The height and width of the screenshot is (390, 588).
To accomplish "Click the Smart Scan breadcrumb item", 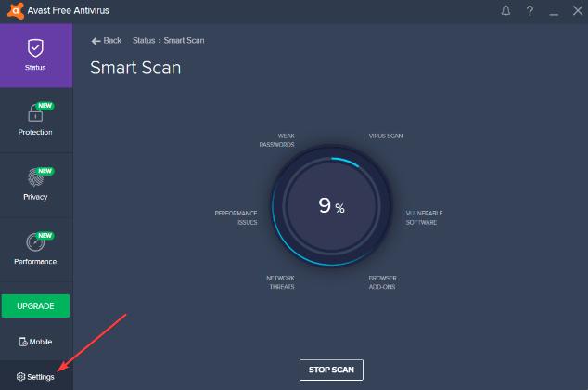I will point(184,41).
